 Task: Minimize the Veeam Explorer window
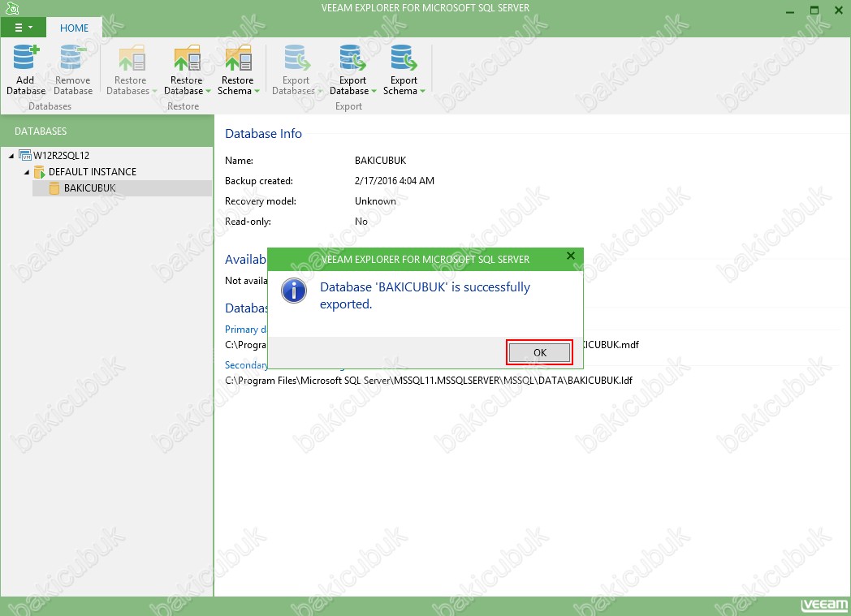(x=790, y=11)
